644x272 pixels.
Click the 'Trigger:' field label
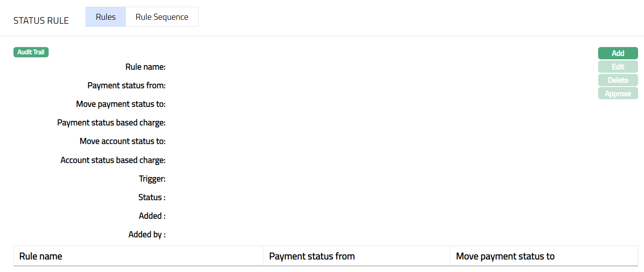152,179
